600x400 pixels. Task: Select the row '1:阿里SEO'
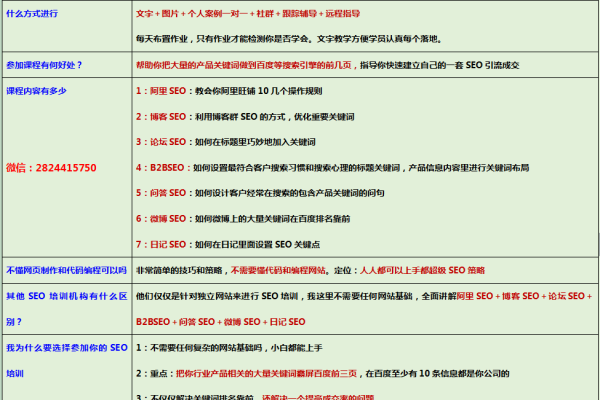tap(229, 91)
